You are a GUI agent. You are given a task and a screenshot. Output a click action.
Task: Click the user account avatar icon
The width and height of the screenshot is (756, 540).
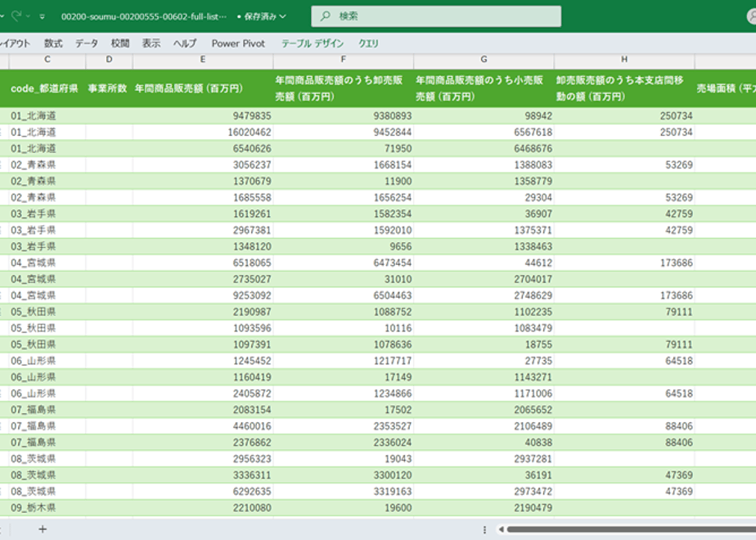(x=751, y=16)
